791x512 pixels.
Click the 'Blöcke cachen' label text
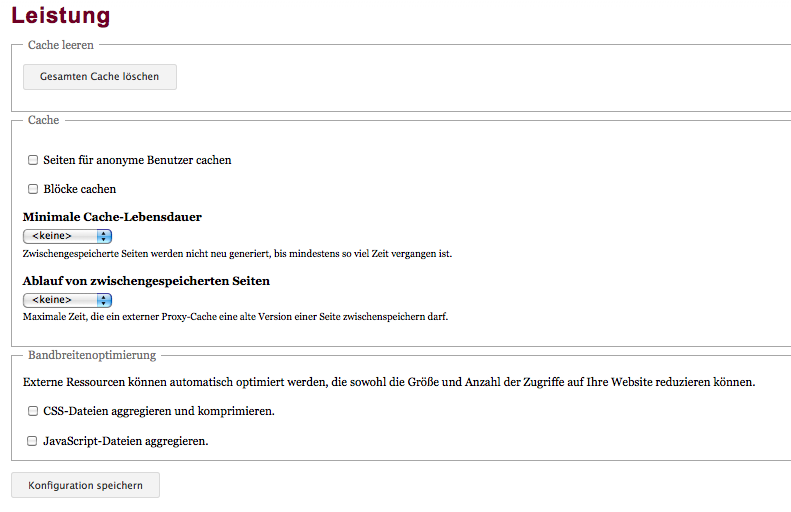point(80,189)
